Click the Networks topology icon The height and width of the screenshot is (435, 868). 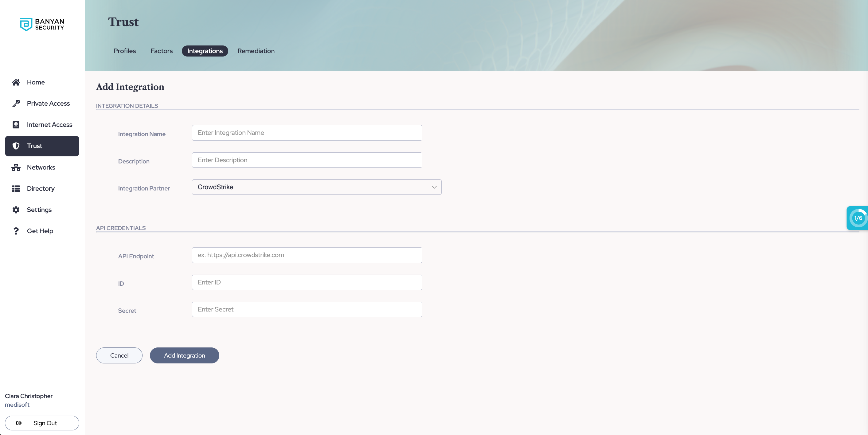tap(16, 167)
